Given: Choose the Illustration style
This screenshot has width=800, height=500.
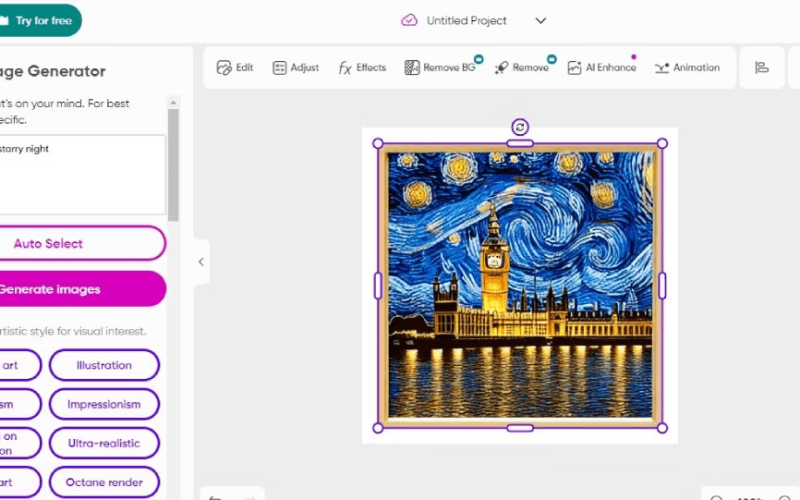Looking at the screenshot, I should pyautogui.click(x=104, y=365).
